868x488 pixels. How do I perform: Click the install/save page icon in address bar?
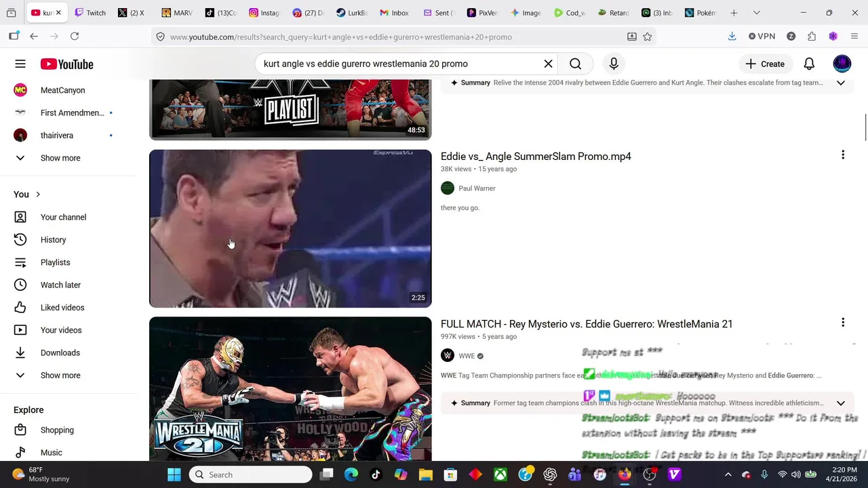[631, 37]
